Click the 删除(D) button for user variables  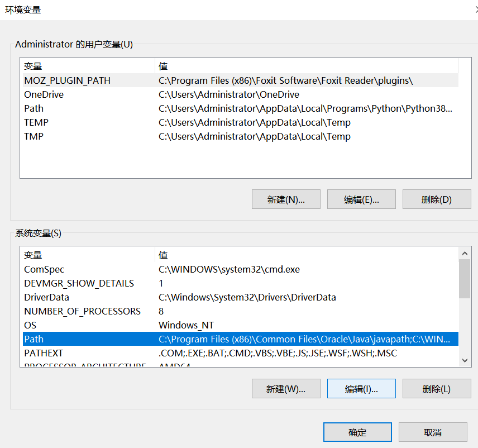pyautogui.click(x=437, y=199)
